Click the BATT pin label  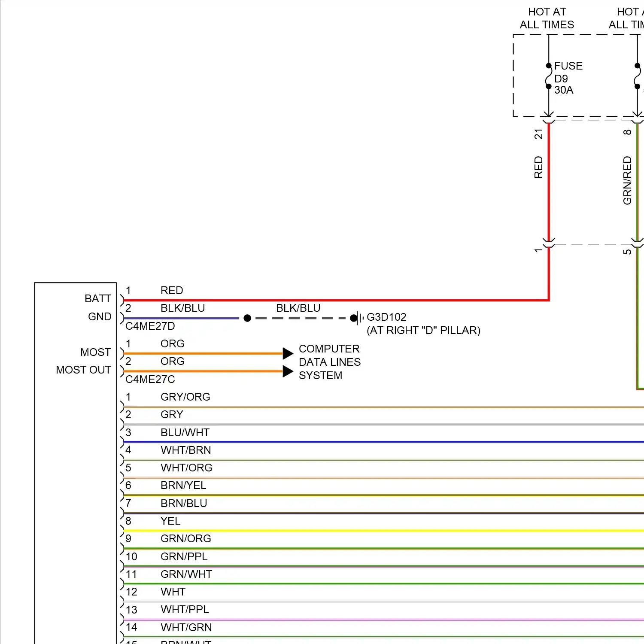98,298
